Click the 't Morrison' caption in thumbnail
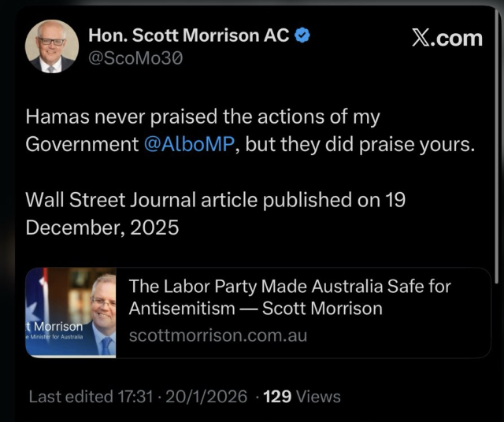504x422 pixels. [x=54, y=326]
